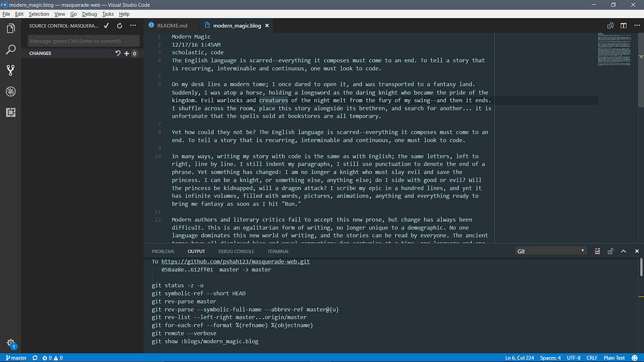Change language mode Plain Text
Screen dimensions: 644x362
pos(614,358)
